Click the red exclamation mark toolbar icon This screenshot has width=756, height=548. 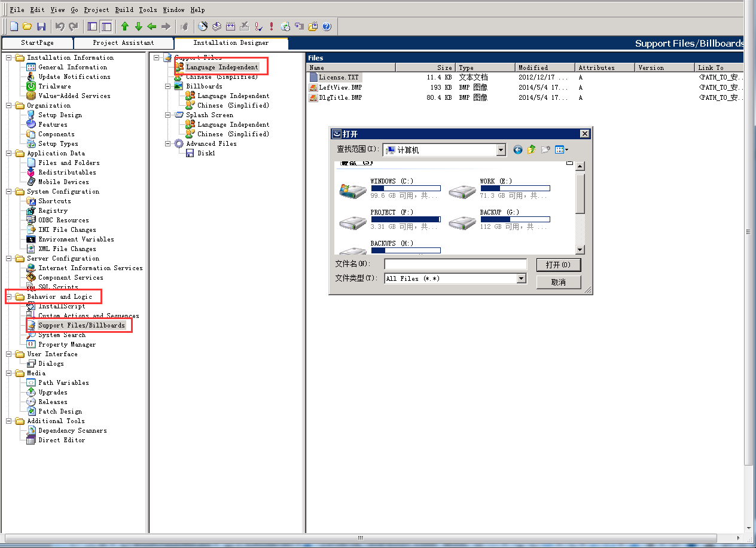coord(272,26)
